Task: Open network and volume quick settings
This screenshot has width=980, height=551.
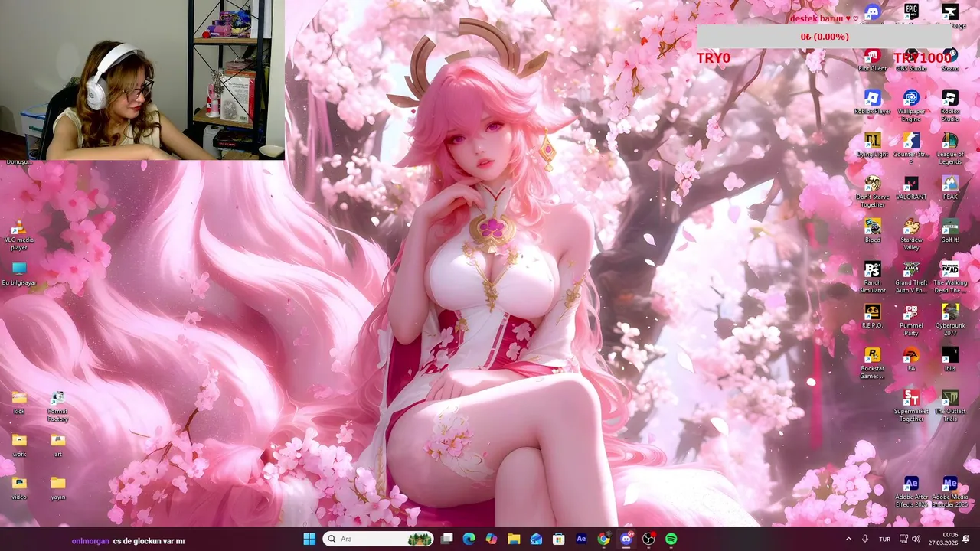Action: (x=910, y=539)
